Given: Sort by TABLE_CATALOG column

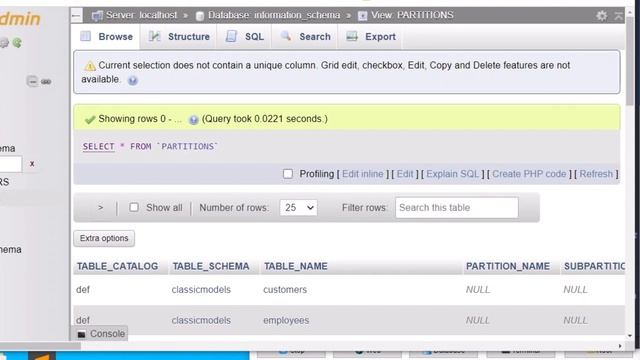Looking at the screenshot, I should coord(118,267).
